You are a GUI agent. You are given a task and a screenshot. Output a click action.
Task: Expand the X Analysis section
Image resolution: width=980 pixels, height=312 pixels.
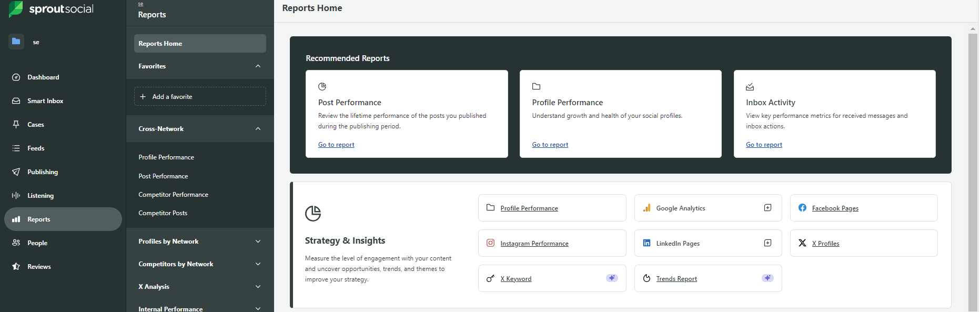[x=258, y=287]
